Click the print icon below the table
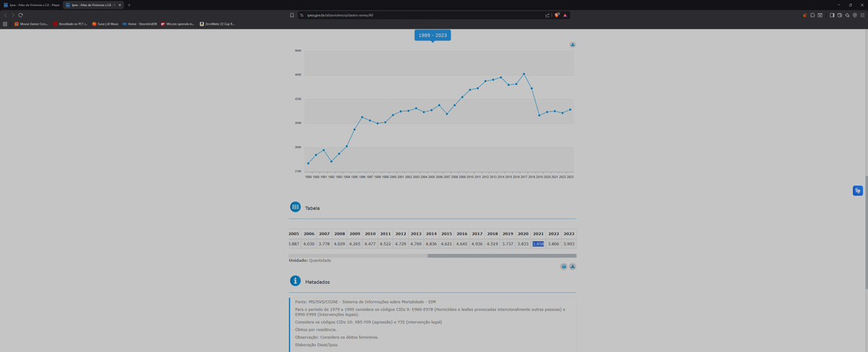Screen dimensions: 868x352 pyautogui.click(x=564, y=267)
